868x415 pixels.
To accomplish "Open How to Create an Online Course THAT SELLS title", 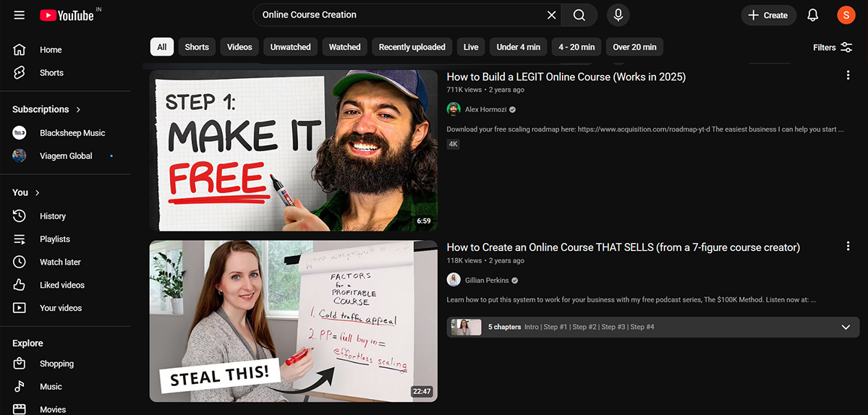I will [624, 247].
